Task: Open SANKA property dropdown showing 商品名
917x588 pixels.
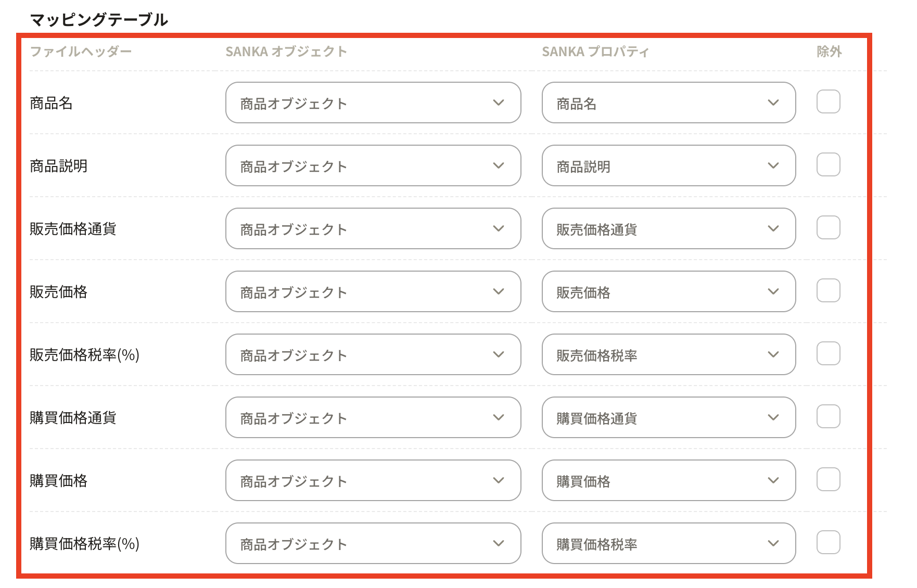Action: point(668,103)
